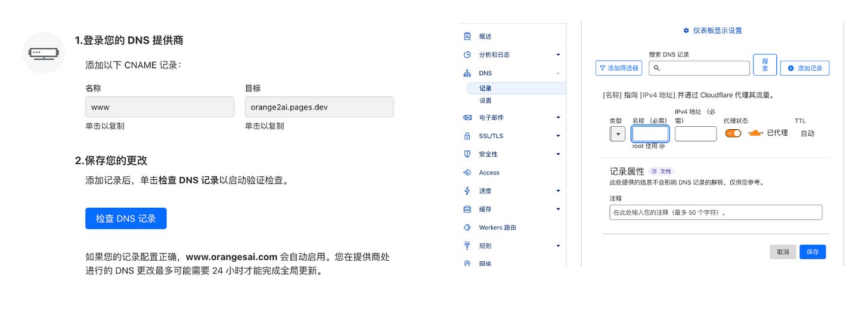The height and width of the screenshot is (312, 868).
Task: Click the 保存 button
Action: (x=813, y=252)
